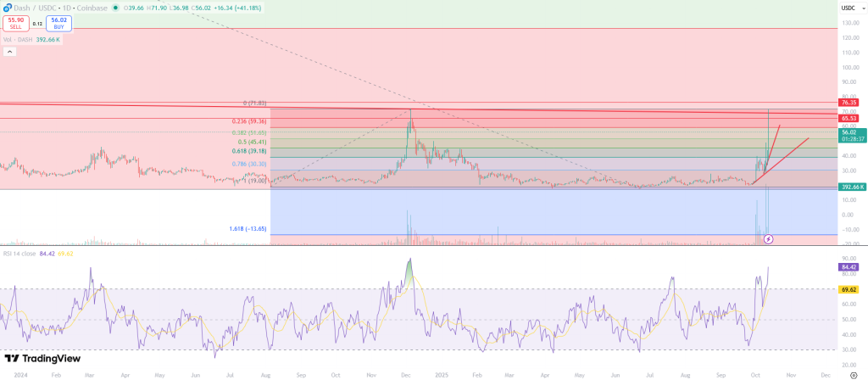Screen dimensions: 868x380
Task: Click the Dash coin logo icon
Action: coord(6,8)
